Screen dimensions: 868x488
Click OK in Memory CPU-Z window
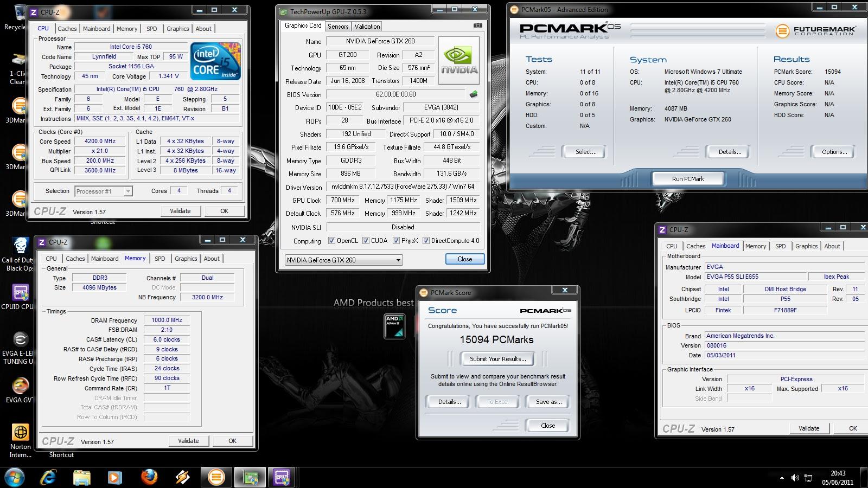click(232, 441)
